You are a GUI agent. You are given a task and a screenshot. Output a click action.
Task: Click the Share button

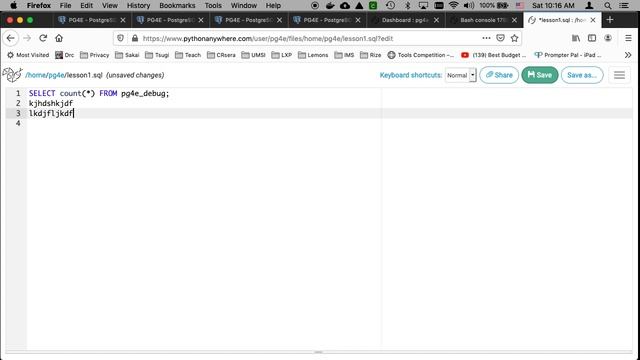(x=499, y=75)
